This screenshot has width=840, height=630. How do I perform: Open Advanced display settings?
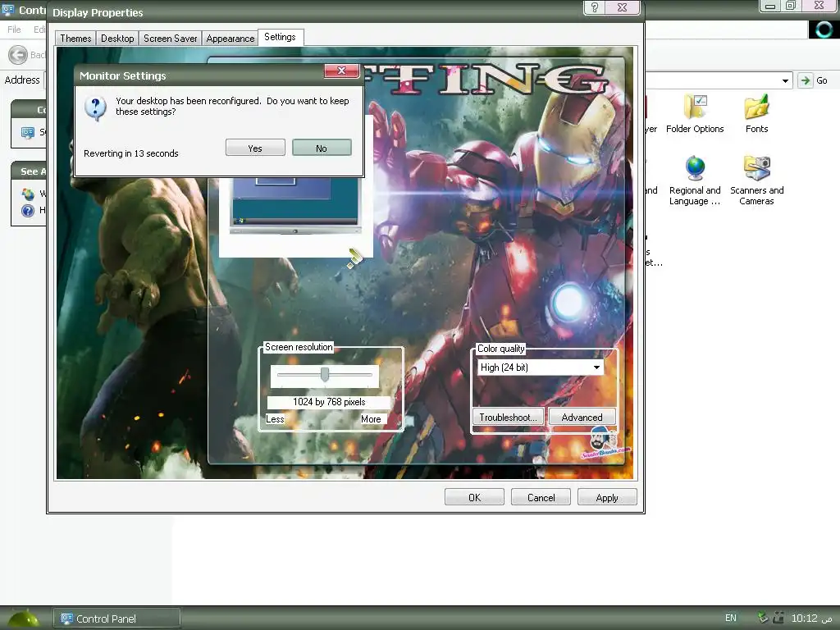point(582,418)
